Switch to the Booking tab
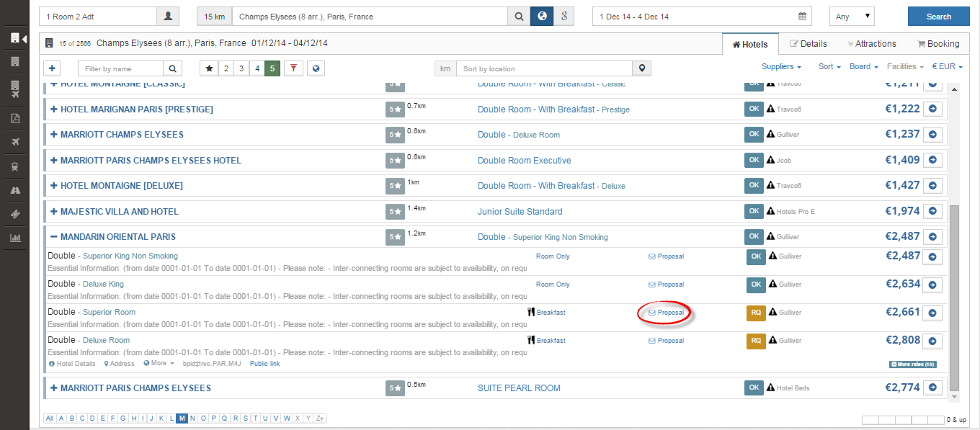The image size is (980, 430). coord(938,44)
